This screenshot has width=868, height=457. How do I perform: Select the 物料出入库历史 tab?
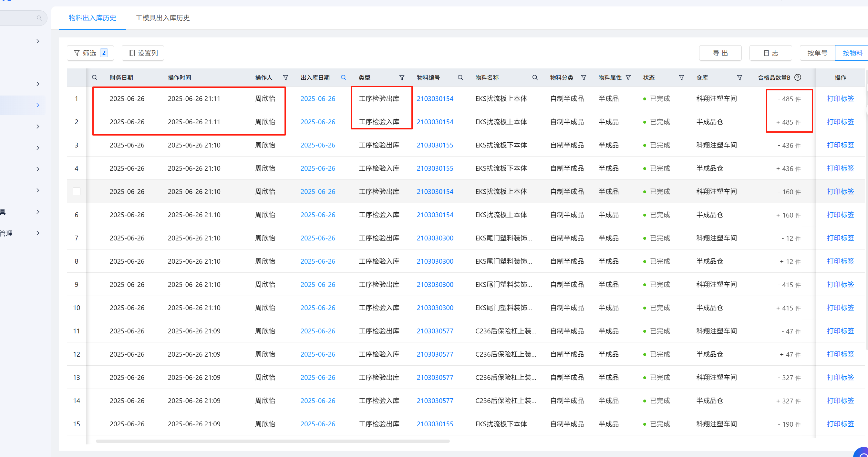click(x=92, y=18)
